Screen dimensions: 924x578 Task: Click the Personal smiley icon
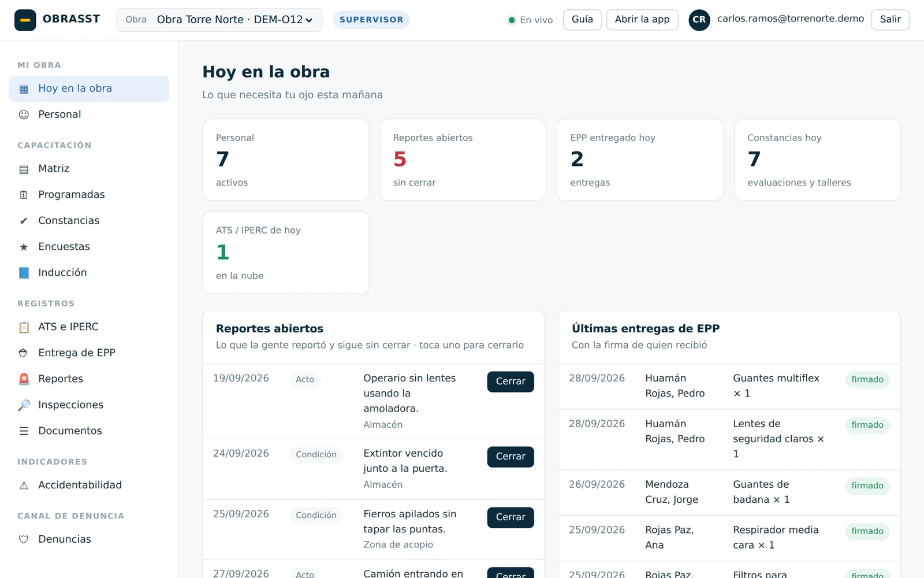coord(24,114)
